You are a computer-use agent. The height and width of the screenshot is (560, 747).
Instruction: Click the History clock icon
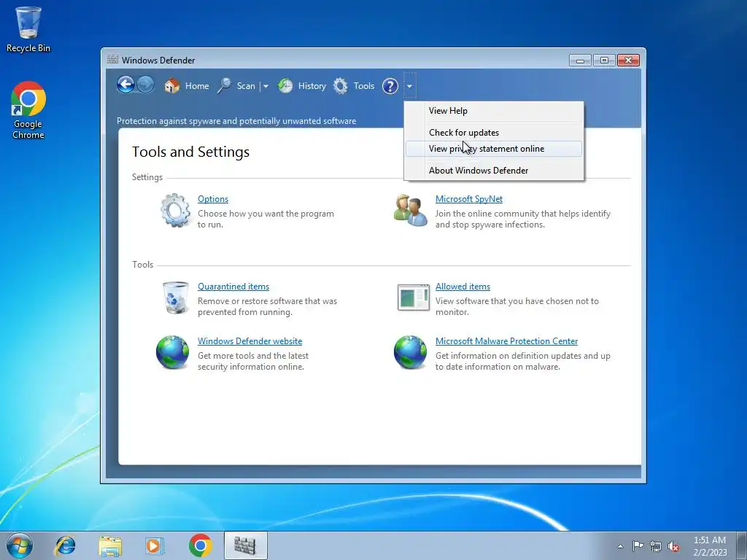click(x=285, y=86)
